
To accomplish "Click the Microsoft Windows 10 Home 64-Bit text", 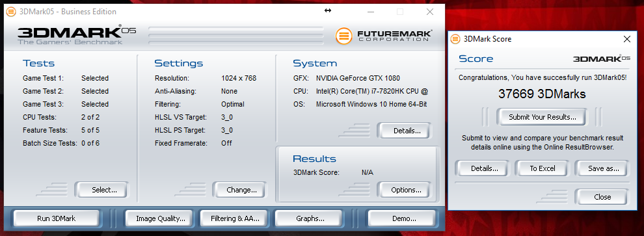I will (x=371, y=104).
